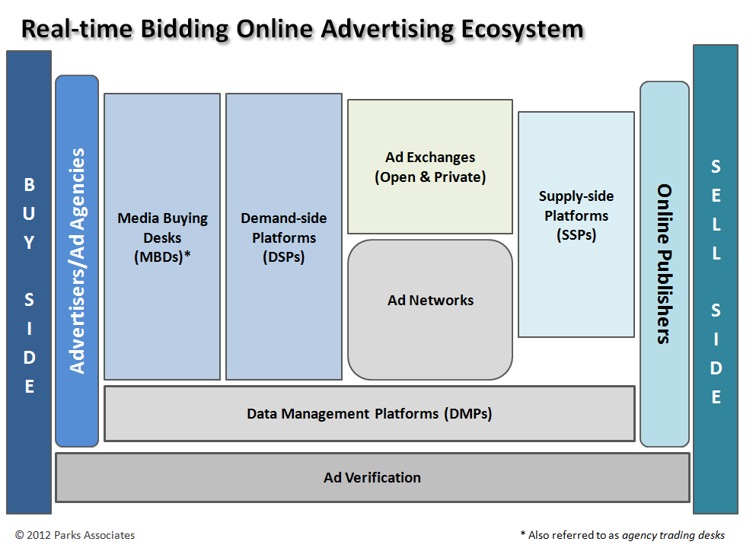
Task: Click the Demand-side Platforms (DSPs) box
Action: 284,237
